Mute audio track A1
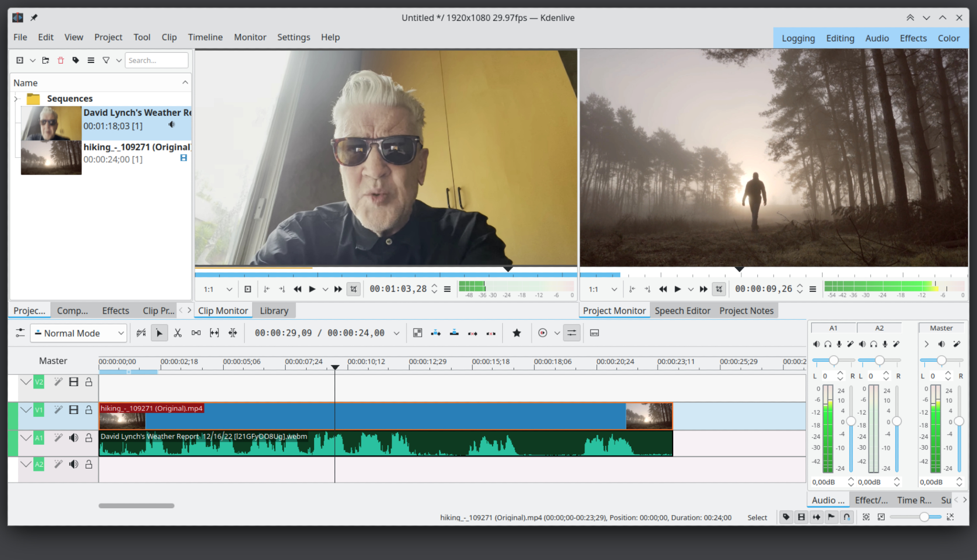Viewport: 977px width, 560px height. point(73,437)
